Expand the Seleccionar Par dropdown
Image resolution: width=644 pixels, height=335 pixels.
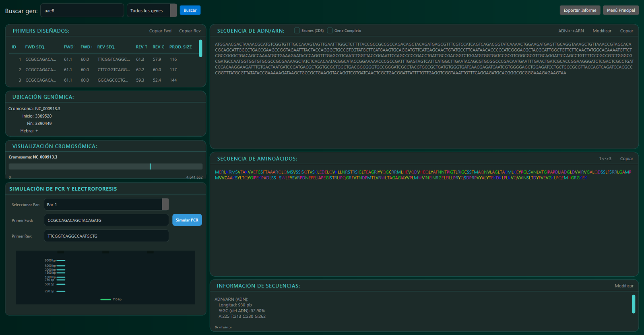point(106,205)
